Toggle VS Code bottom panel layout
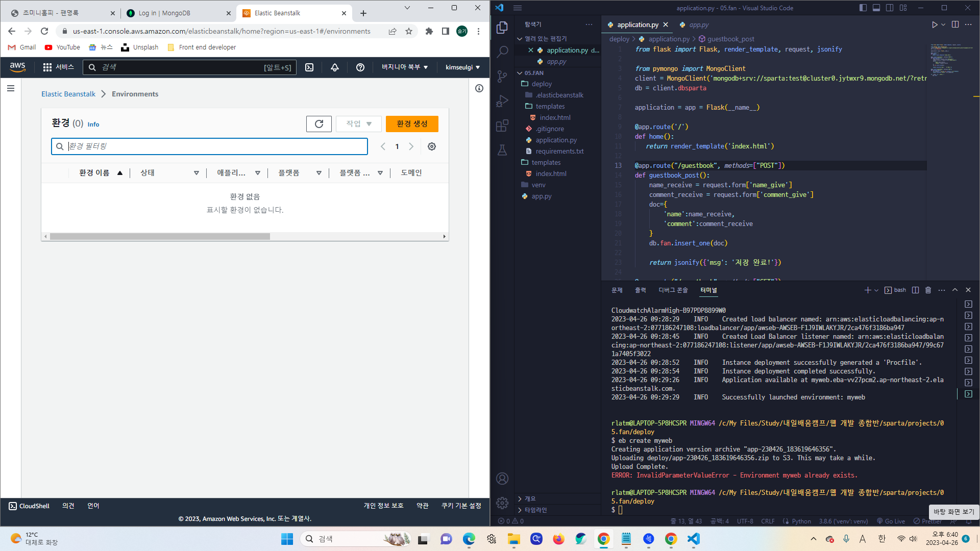 (876, 8)
